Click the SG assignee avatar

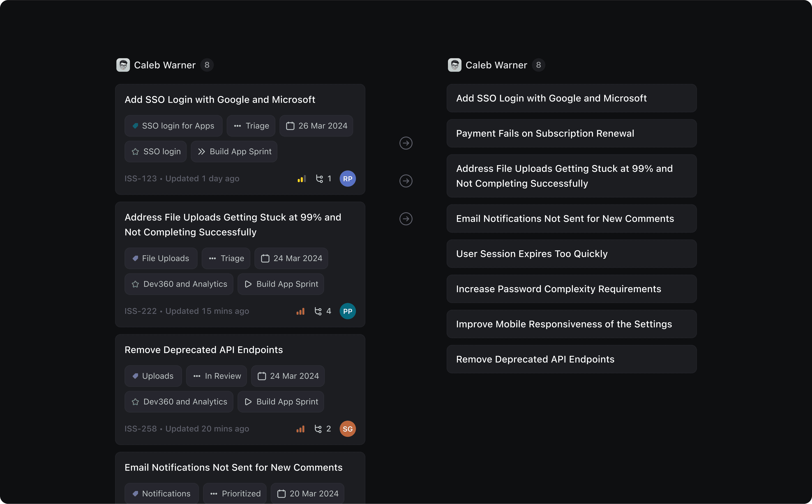(x=348, y=429)
